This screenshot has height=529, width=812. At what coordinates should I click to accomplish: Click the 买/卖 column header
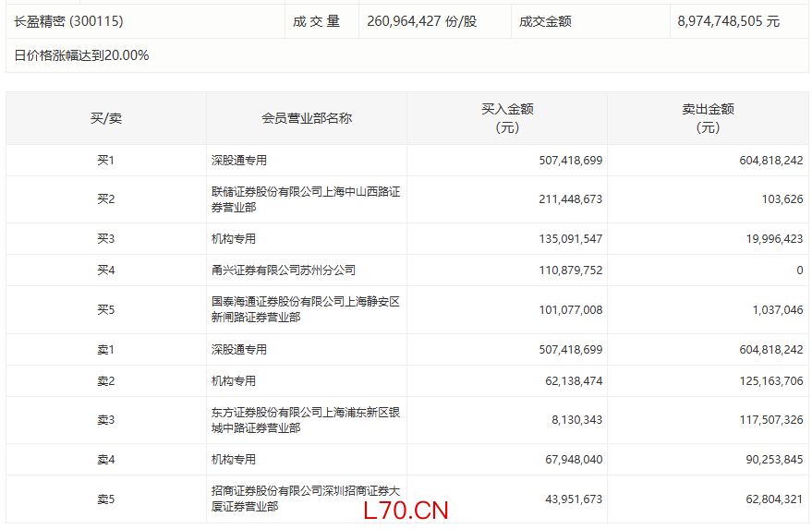[105, 118]
